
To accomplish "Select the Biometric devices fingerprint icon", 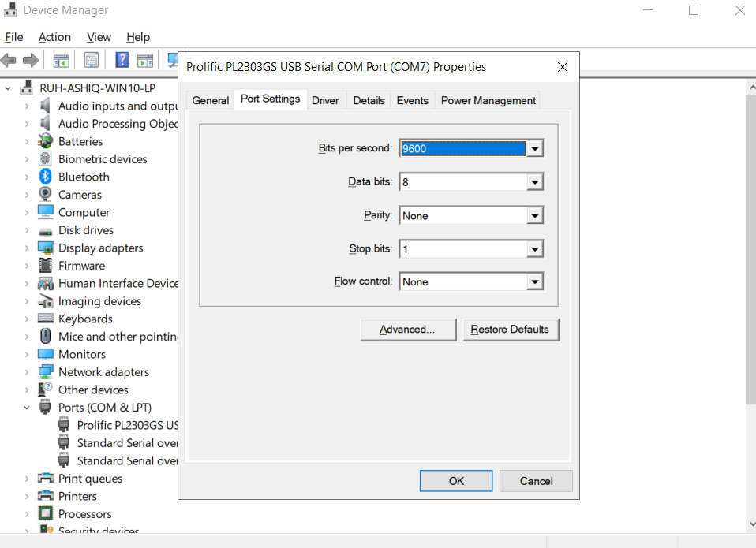I will click(x=45, y=159).
